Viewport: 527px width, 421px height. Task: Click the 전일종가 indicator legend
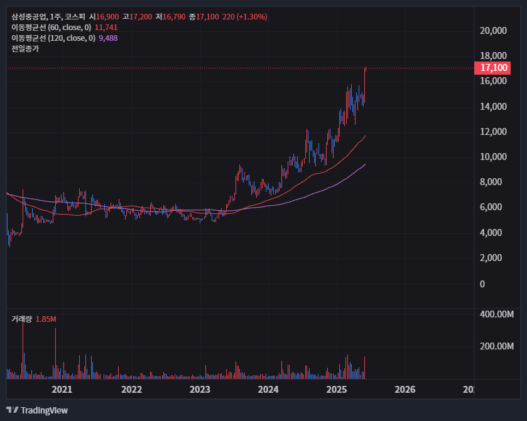click(x=25, y=49)
